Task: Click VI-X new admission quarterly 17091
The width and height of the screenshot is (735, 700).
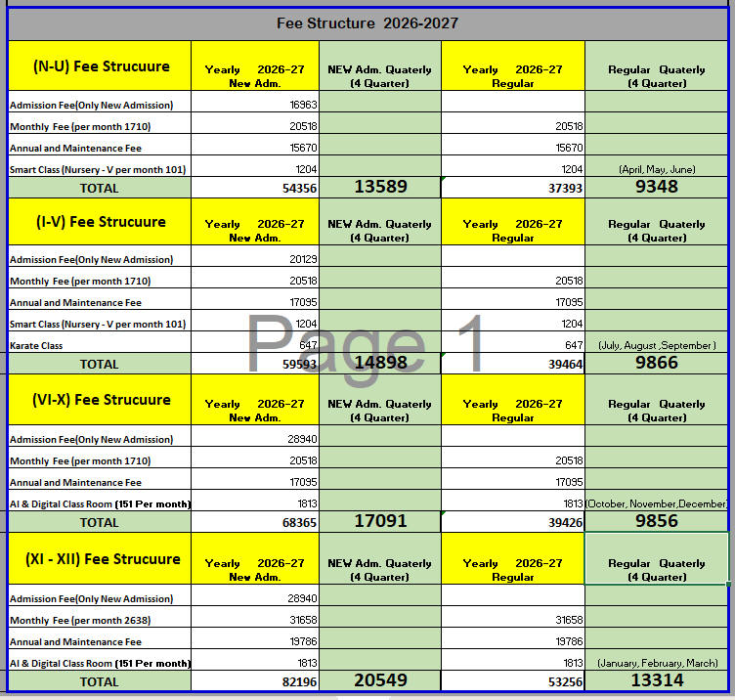Action: [380, 521]
